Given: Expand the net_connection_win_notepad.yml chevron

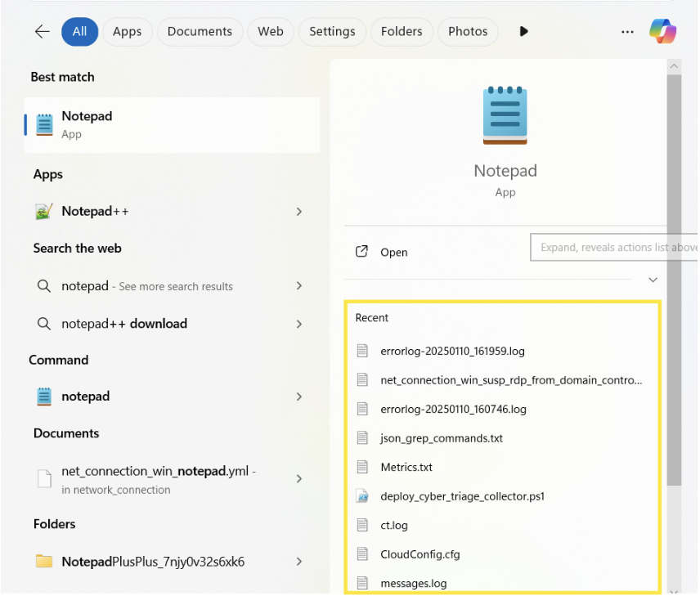Looking at the screenshot, I should point(299,479).
